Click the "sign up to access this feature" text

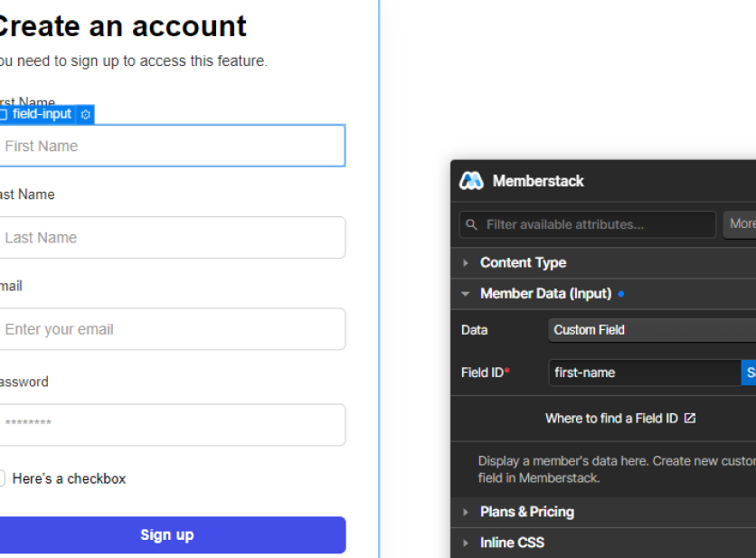point(168,61)
